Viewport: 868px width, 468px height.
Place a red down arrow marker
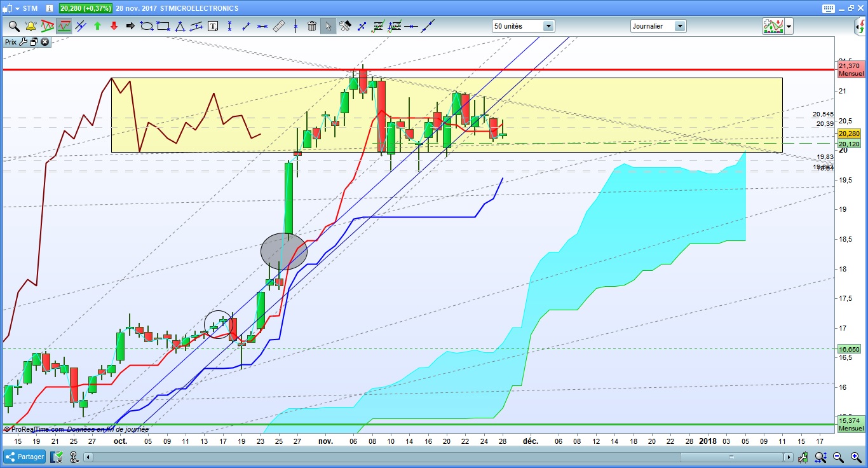tap(114, 26)
